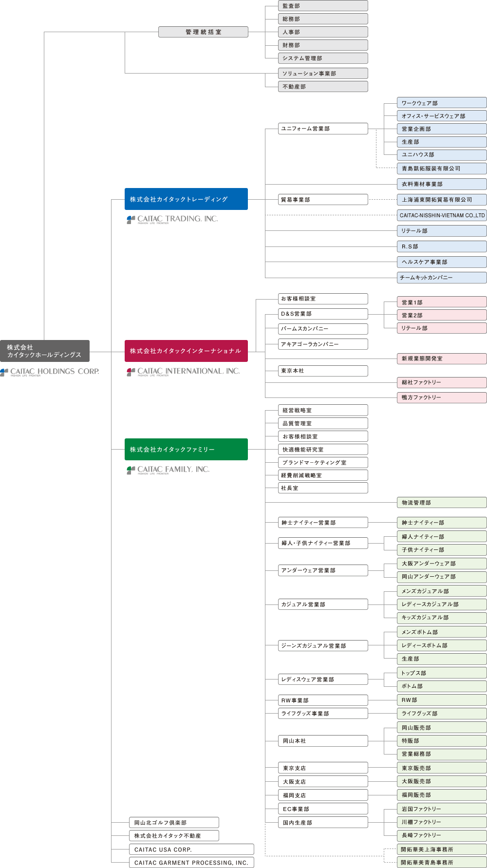Select the キッズカジュアル部 box

[442, 618]
